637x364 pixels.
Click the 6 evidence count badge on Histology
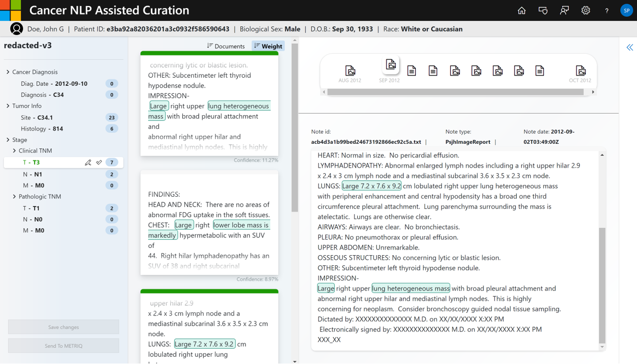click(112, 129)
